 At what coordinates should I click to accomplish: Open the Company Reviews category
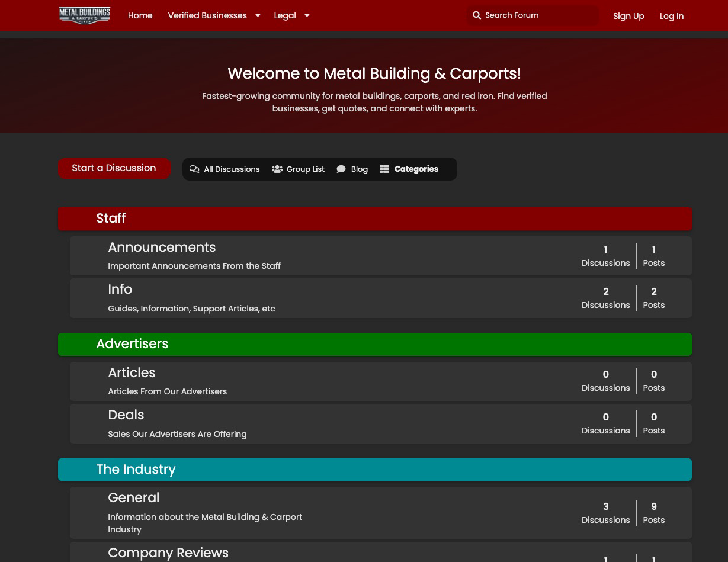168,553
